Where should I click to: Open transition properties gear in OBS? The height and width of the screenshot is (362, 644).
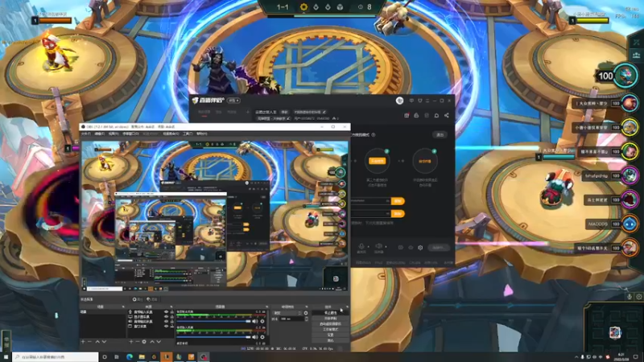(306, 313)
